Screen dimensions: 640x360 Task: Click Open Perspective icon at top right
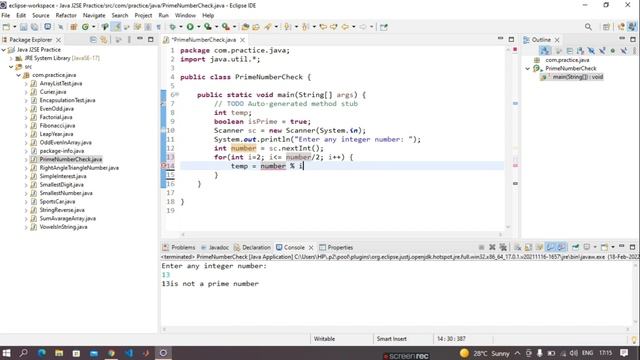607,27
